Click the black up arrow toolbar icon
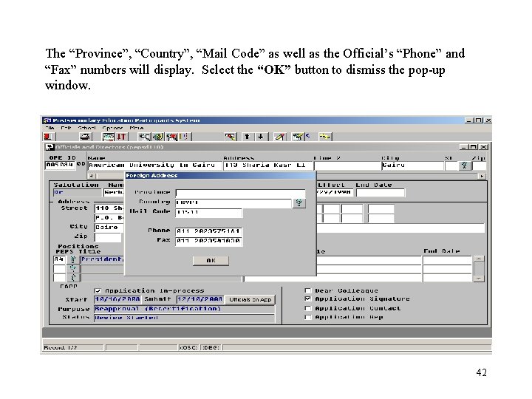 pyautogui.click(x=247, y=137)
